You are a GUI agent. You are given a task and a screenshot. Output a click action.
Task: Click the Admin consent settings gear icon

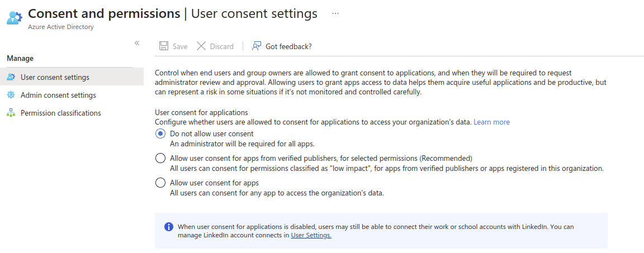11,95
